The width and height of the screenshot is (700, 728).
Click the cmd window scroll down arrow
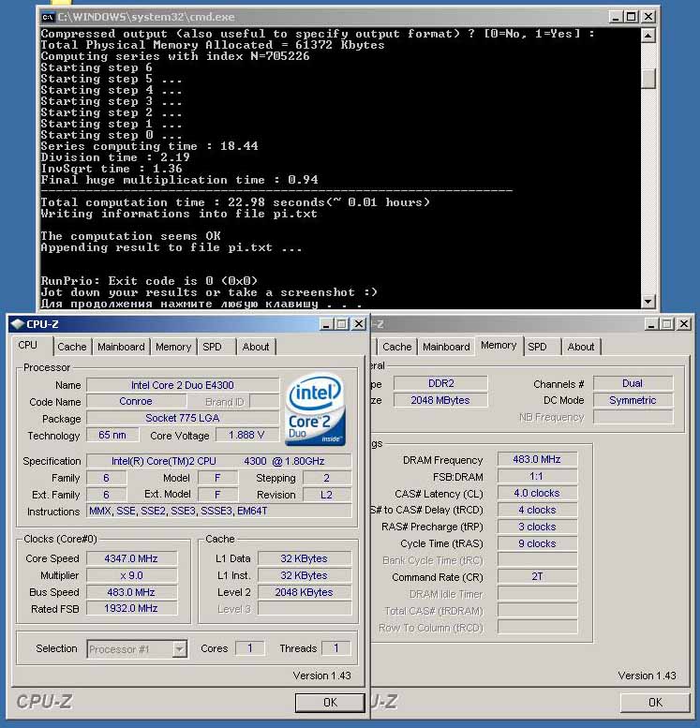(x=648, y=302)
